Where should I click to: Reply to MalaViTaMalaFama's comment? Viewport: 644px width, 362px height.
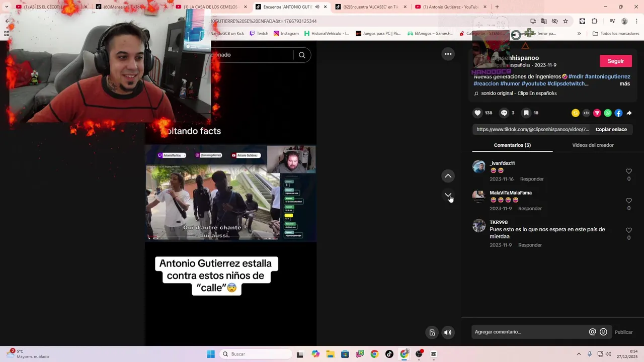[x=530, y=209]
